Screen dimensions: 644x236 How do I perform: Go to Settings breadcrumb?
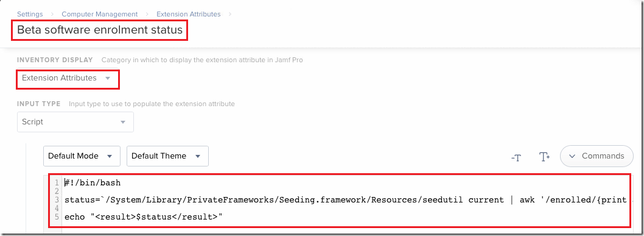[30, 14]
